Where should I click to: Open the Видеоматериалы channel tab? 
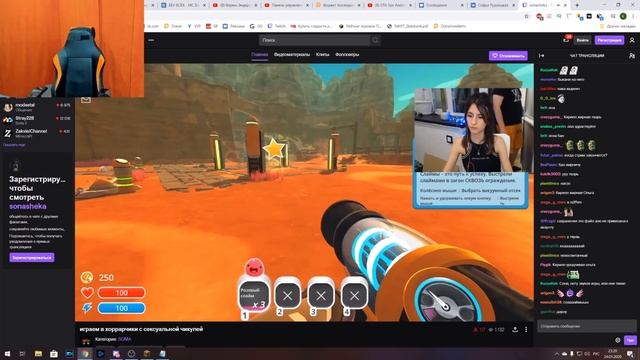tap(292, 54)
